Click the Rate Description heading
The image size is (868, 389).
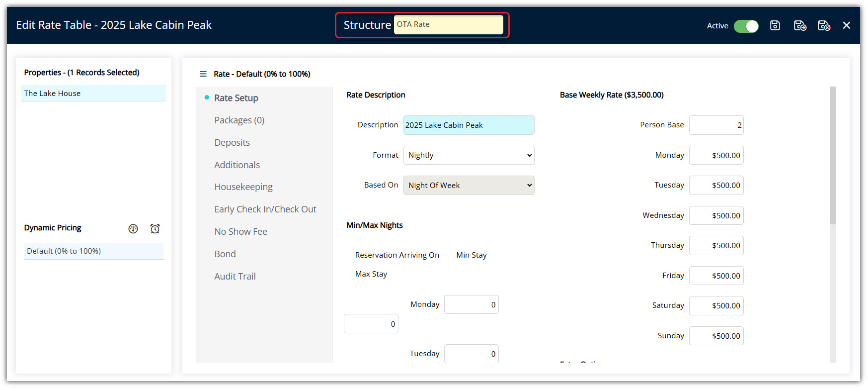click(376, 95)
